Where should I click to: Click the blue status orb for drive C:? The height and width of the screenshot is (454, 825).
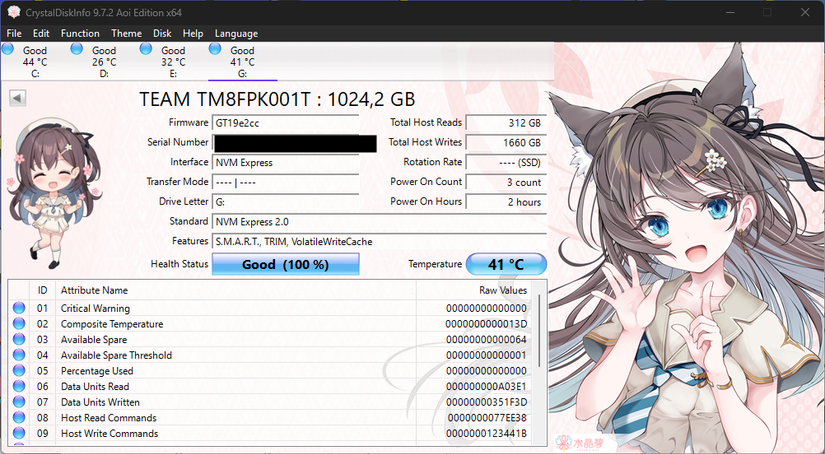click(8, 49)
